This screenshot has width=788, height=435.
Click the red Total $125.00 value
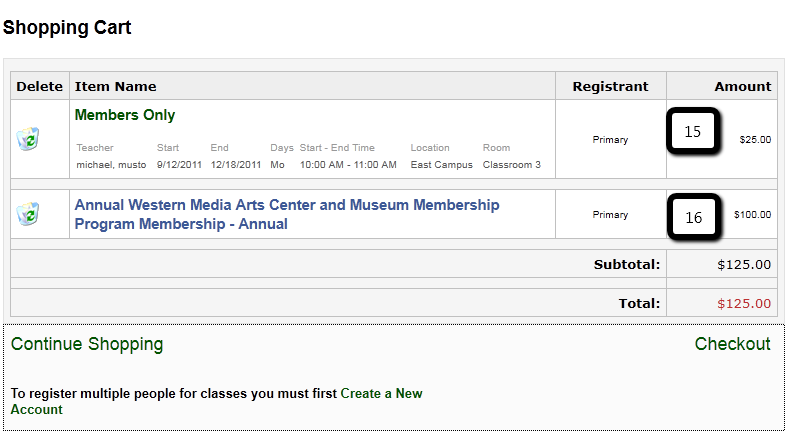pyautogui.click(x=744, y=303)
